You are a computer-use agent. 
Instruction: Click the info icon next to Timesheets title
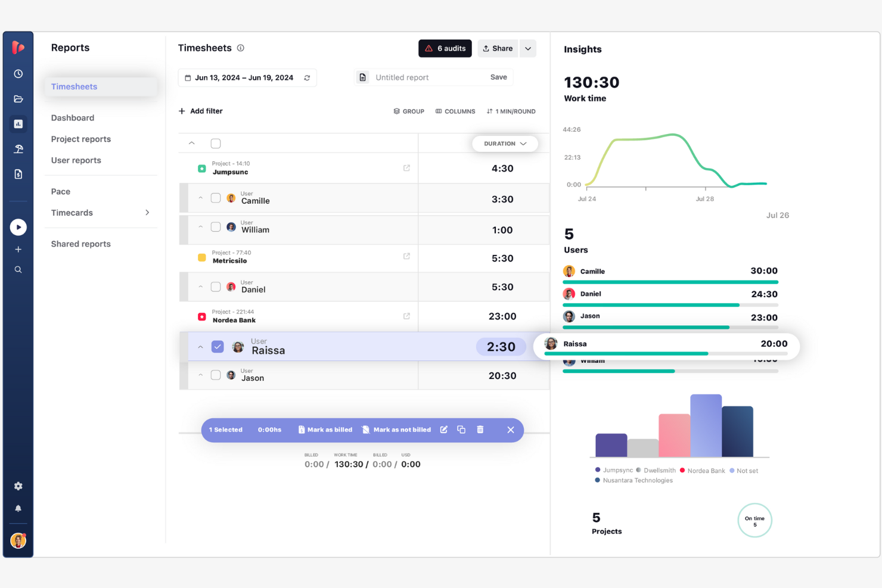[241, 48]
